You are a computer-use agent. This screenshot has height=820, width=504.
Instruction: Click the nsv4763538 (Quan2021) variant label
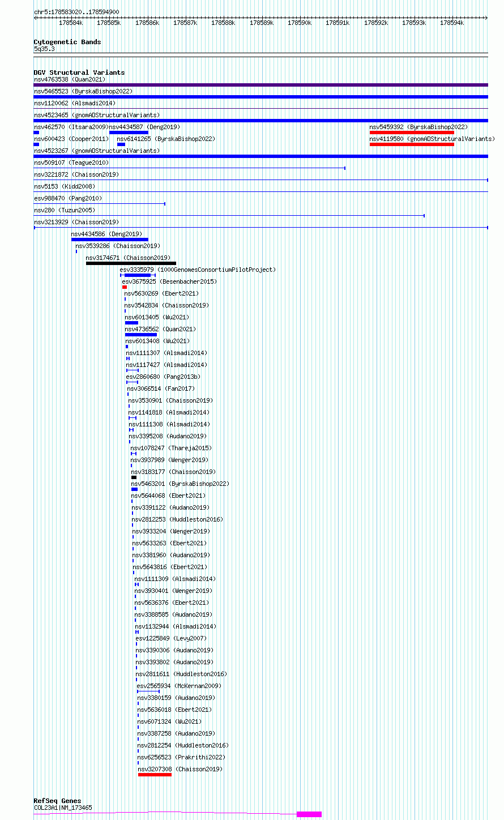[70, 79]
